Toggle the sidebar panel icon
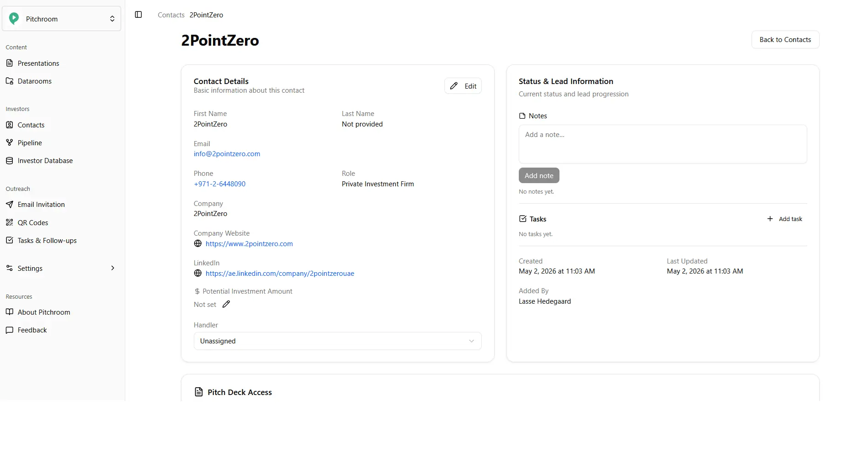This screenshot has width=868, height=469. [138, 15]
